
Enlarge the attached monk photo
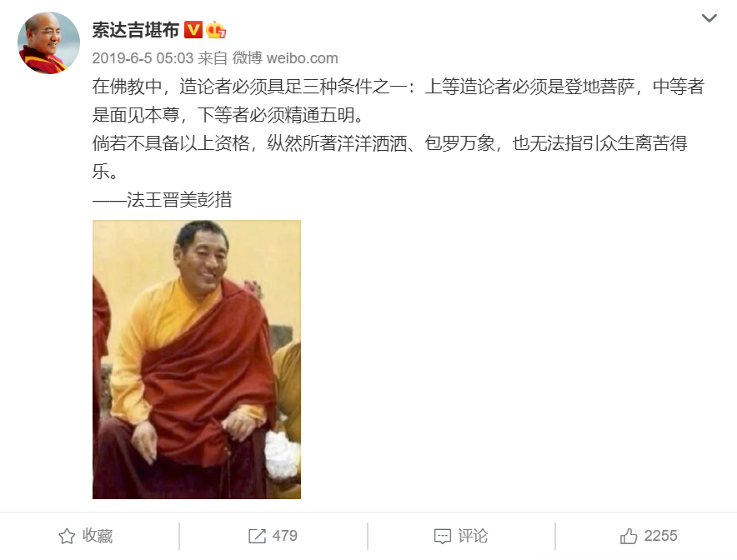pyautogui.click(x=197, y=359)
